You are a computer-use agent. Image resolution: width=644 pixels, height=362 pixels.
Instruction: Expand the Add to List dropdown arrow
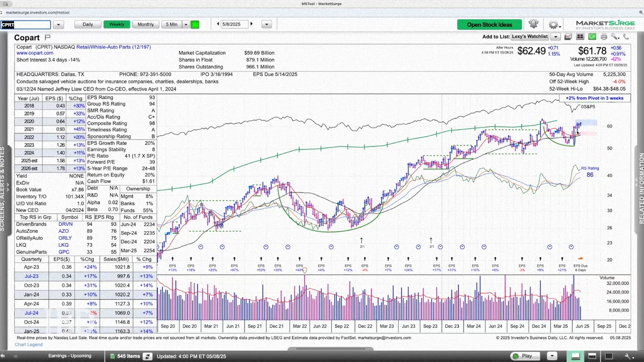(x=555, y=36)
